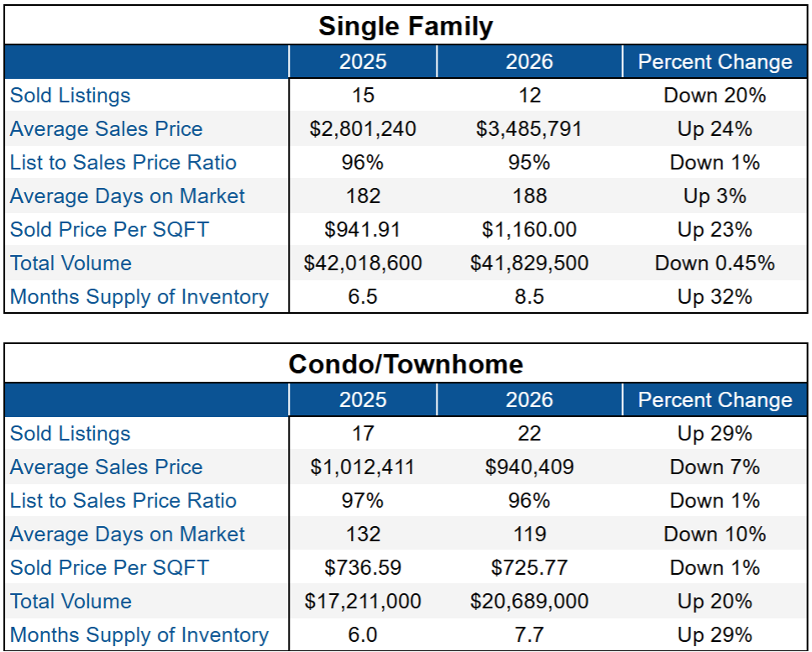Click the Condo/Townhome table title
Viewport: 812px width, 652px height.
pos(406,364)
